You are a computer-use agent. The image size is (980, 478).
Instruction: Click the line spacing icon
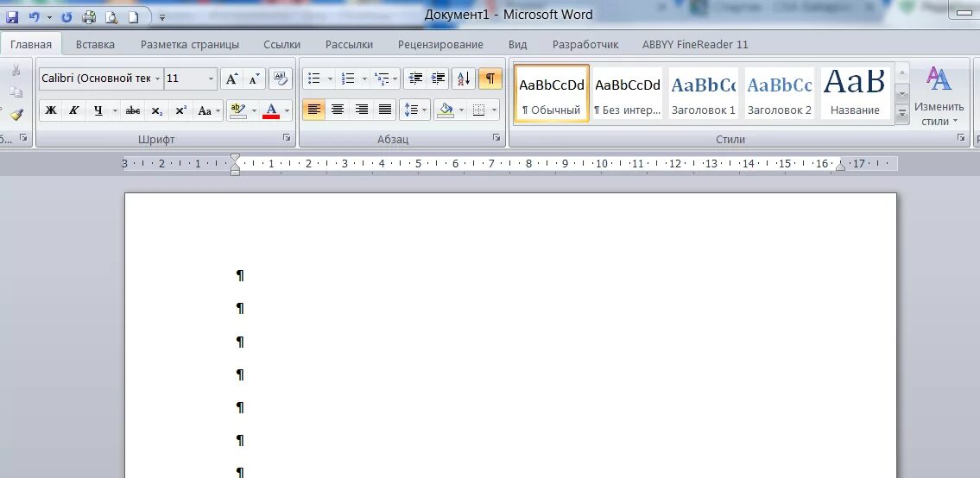point(411,110)
